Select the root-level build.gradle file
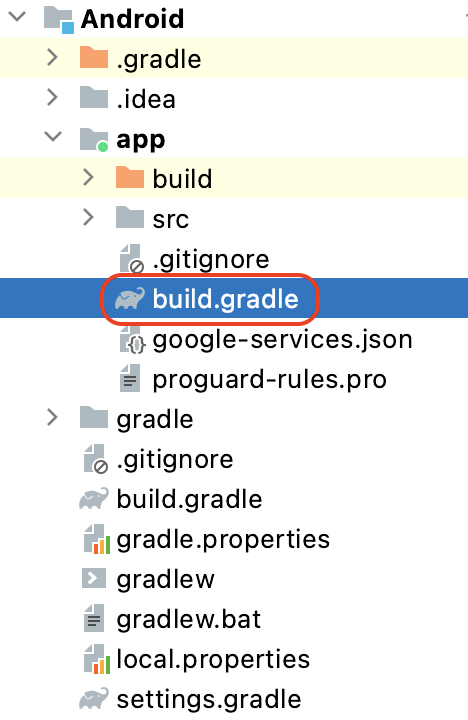The width and height of the screenshot is (468, 720). (189, 499)
